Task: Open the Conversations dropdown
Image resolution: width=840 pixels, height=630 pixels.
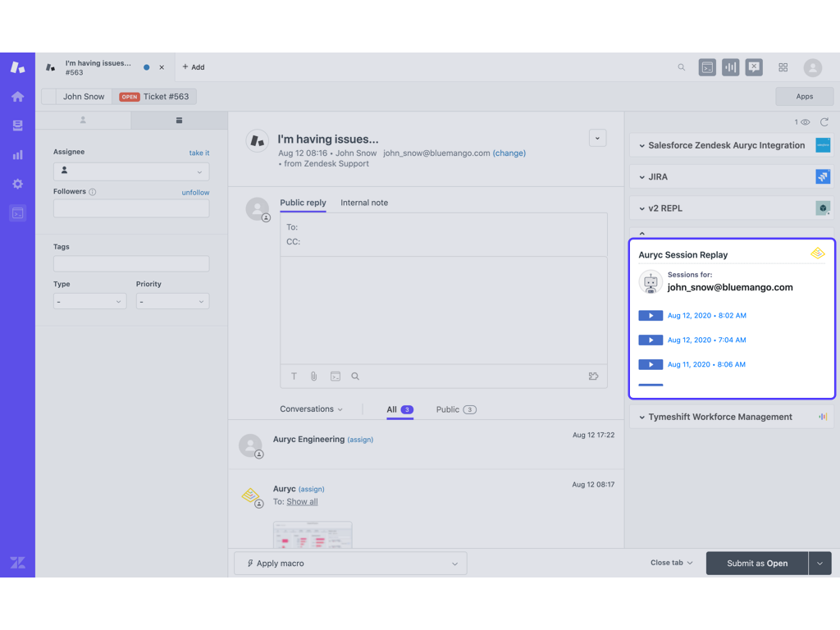Action: point(311,409)
